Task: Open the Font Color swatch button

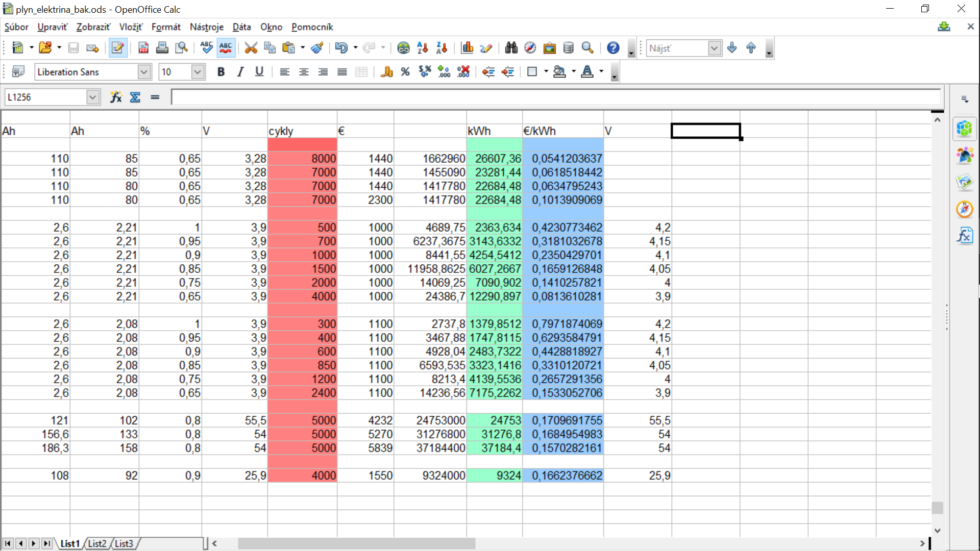Action: point(587,72)
